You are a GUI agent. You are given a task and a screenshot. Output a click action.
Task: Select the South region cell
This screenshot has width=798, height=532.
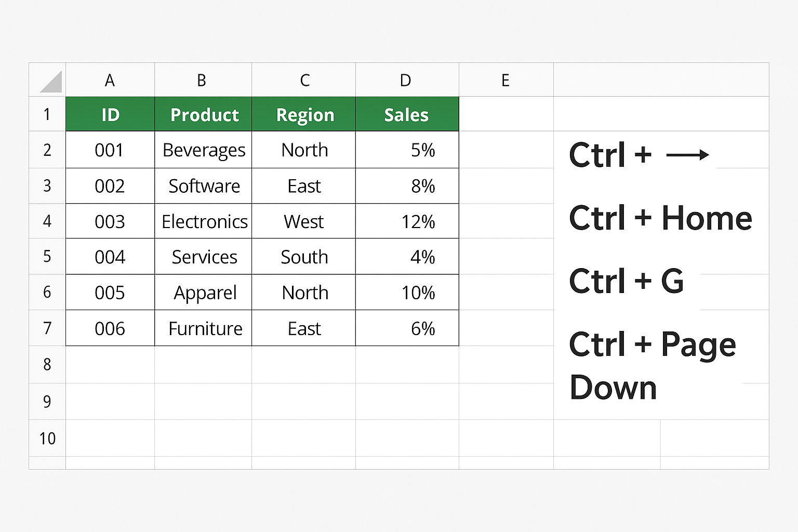pyautogui.click(x=304, y=257)
